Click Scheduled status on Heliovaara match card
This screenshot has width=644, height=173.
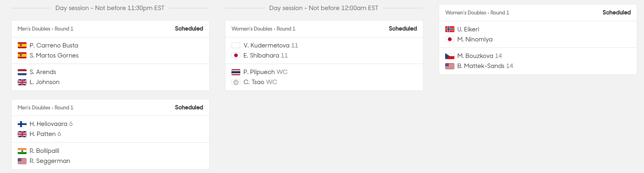tap(189, 107)
